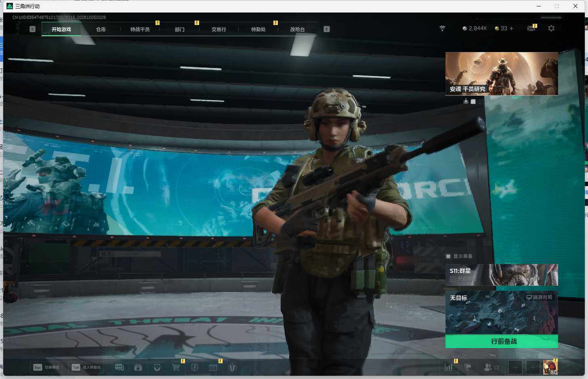This screenshot has height=379, width=588.
Task: Click the Tab 进入特勤处 button
Action: (x=85, y=367)
